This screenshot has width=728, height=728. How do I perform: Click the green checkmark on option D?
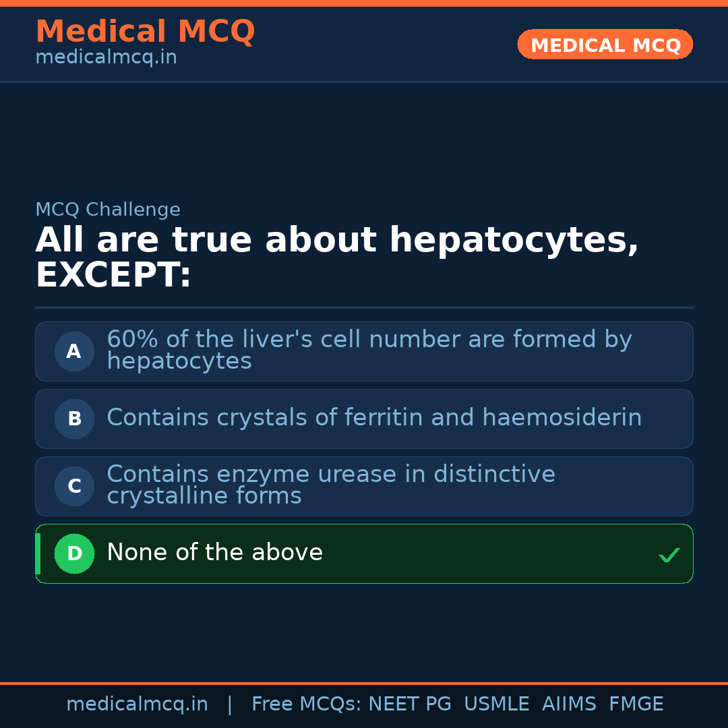(669, 555)
